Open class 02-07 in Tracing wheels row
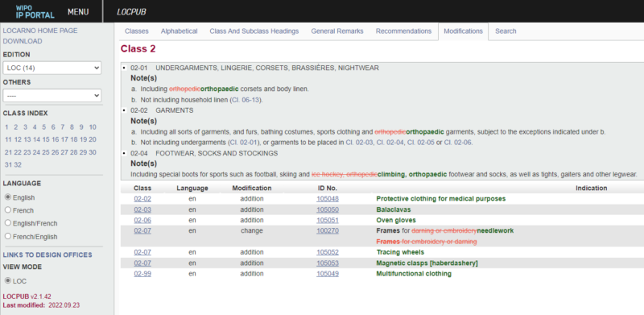The height and width of the screenshot is (315, 644). coord(142,252)
